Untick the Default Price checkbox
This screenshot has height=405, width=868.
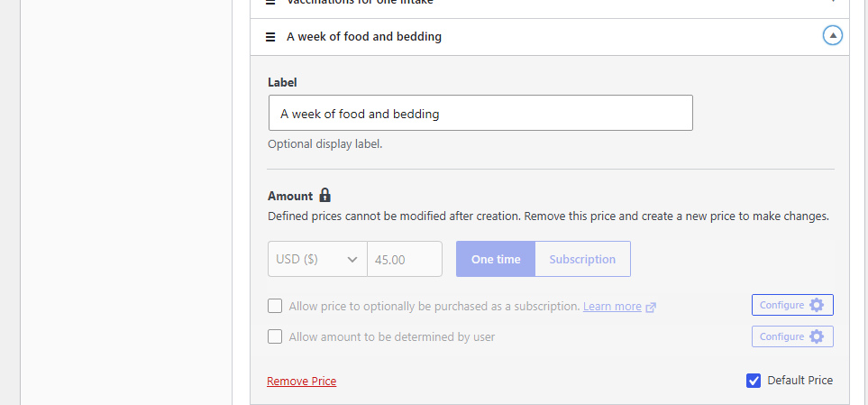pyautogui.click(x=753, y=381)
